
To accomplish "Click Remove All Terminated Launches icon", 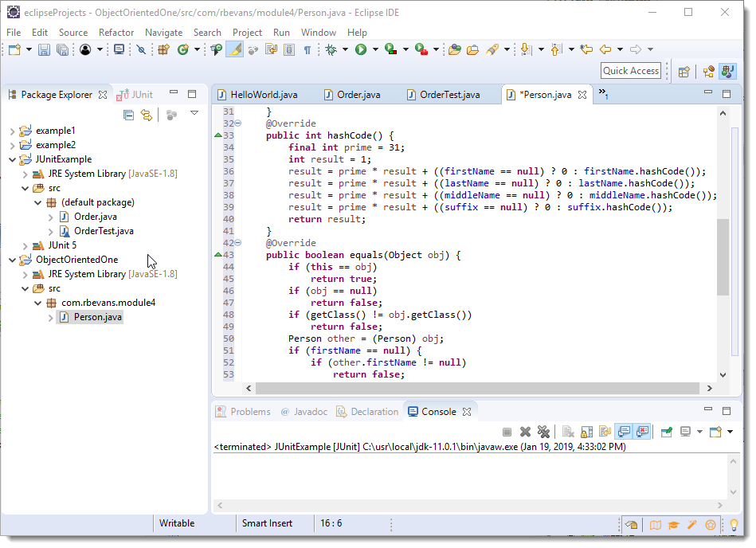I will [543, 432].
